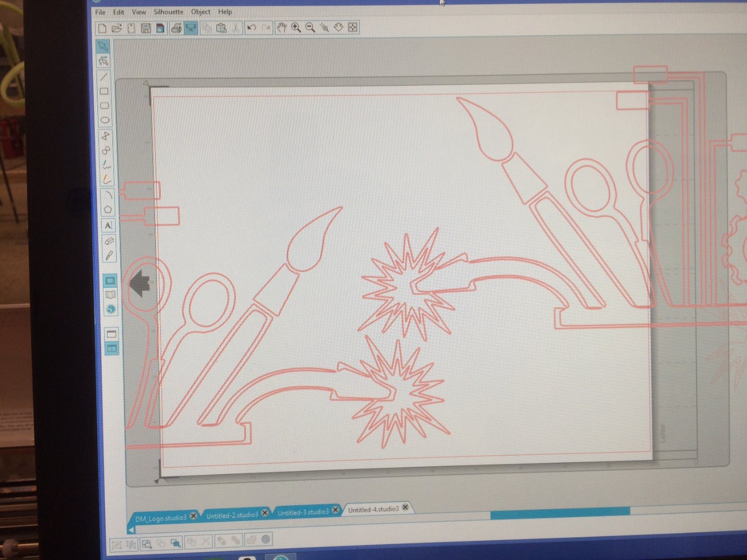The image size is (747, 560).
Task: Close the DM_Logo.studio3 tab
Action: coord(193,516)
